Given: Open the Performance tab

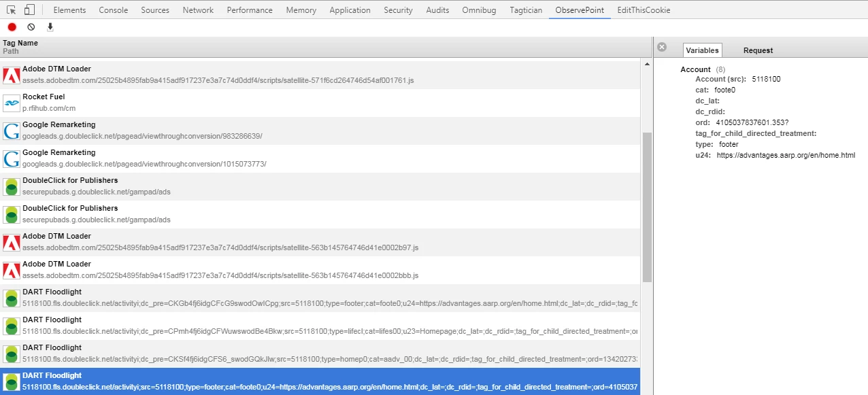Looking at the screenshot, I should pos(250,10).
